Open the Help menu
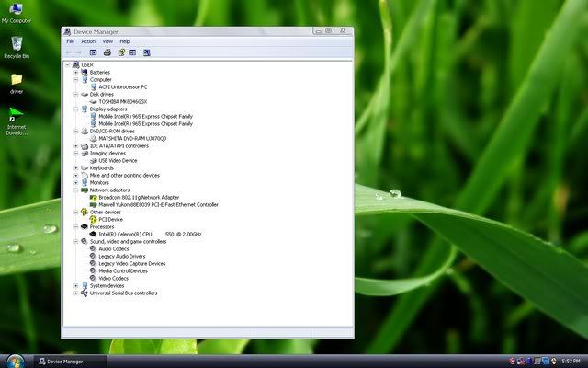This screenshot has width=588, height=368. point(125,41)
